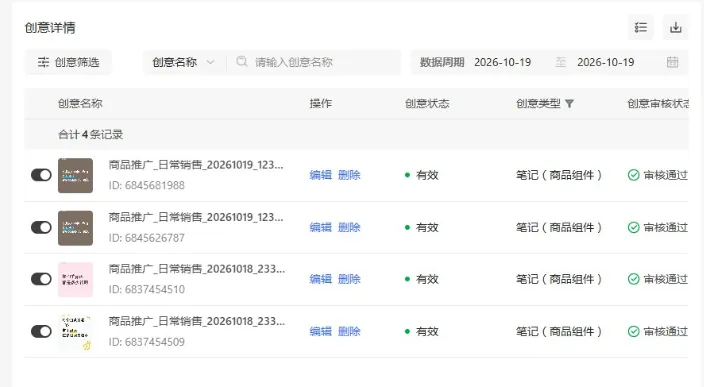The height and width of the screenshot is (387, 704).
Task: Toggle the switch for creative ID 6845626787
Action: click(41, 227)
